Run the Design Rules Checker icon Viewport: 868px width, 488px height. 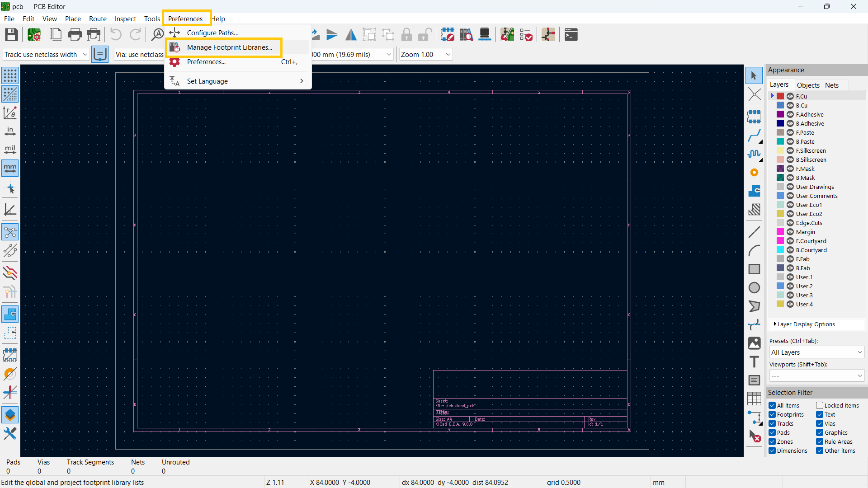526,35
